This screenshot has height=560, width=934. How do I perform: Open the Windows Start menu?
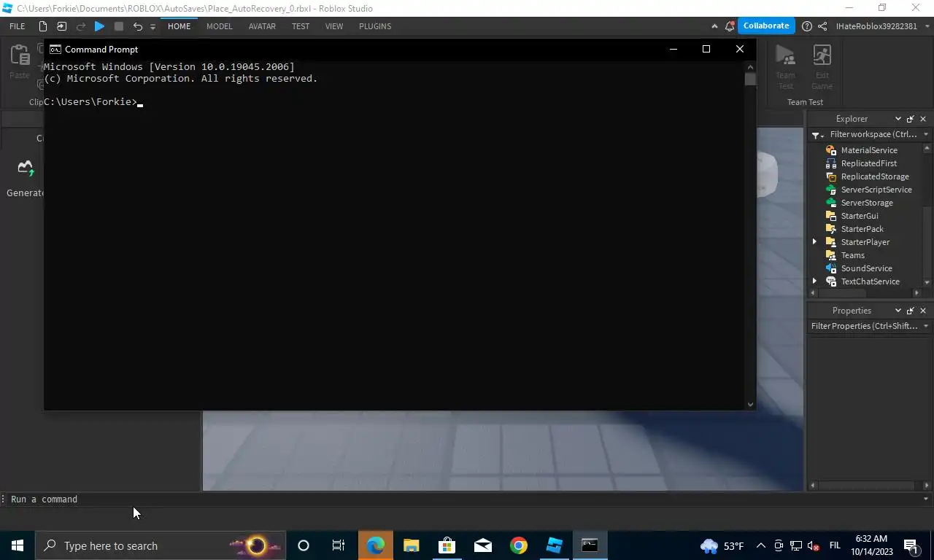click(18, 545)
